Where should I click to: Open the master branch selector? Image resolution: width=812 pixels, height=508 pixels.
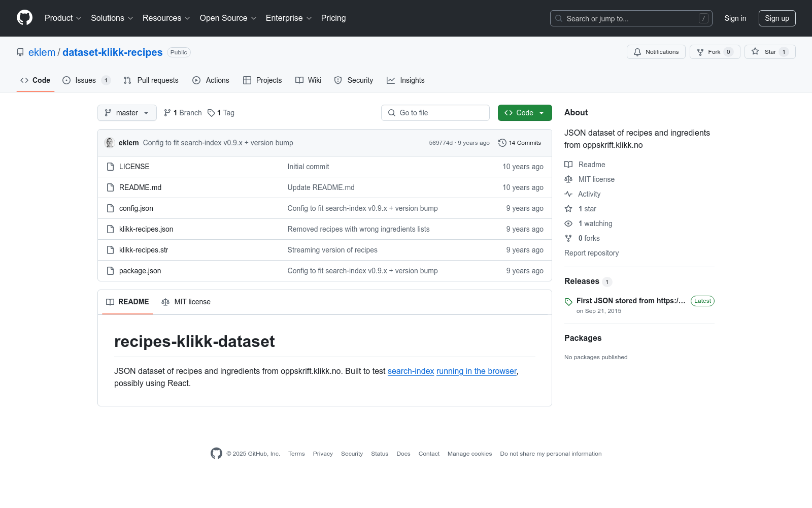click(127, 113)
